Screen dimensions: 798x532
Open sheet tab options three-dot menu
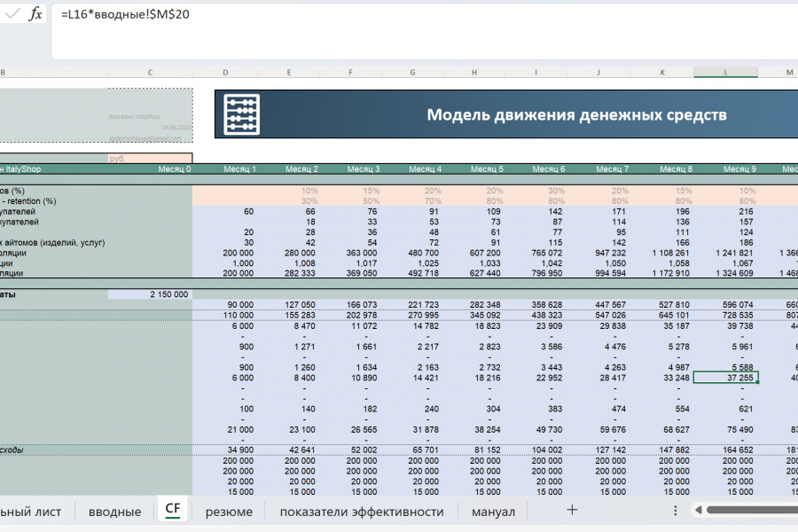(x=676, y=510)
